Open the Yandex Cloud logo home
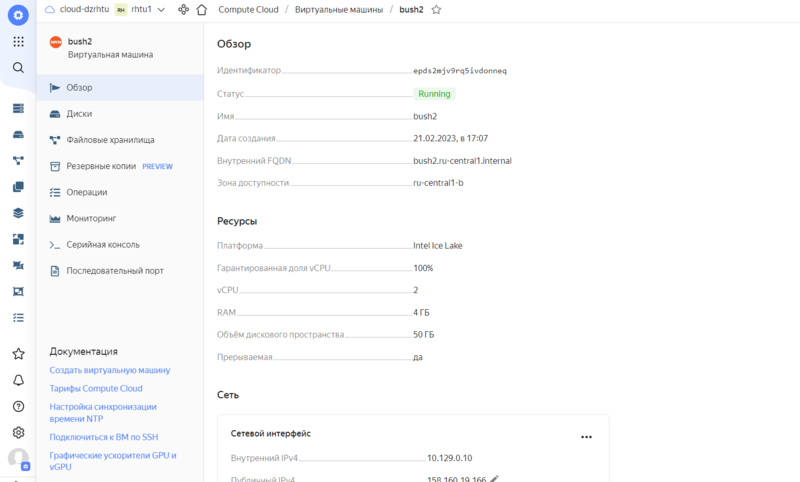The image size is (800, 482). (18, 15)
